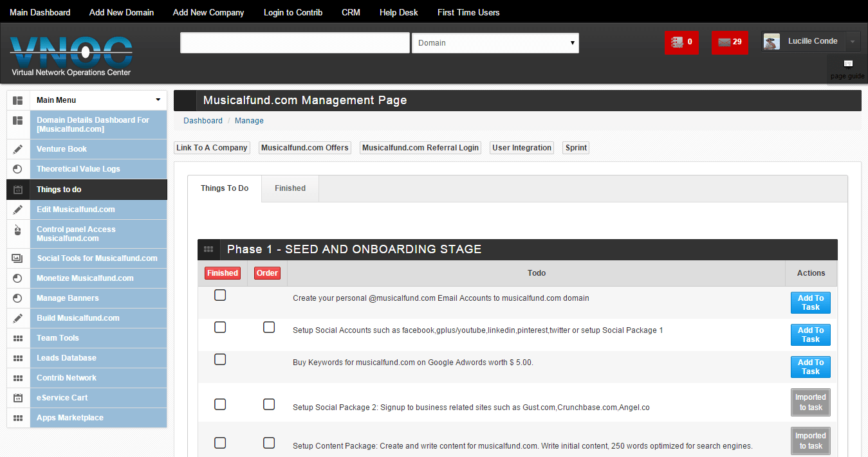Open CRM in top menu
The image size is (868, 457).
pos(351,12)
